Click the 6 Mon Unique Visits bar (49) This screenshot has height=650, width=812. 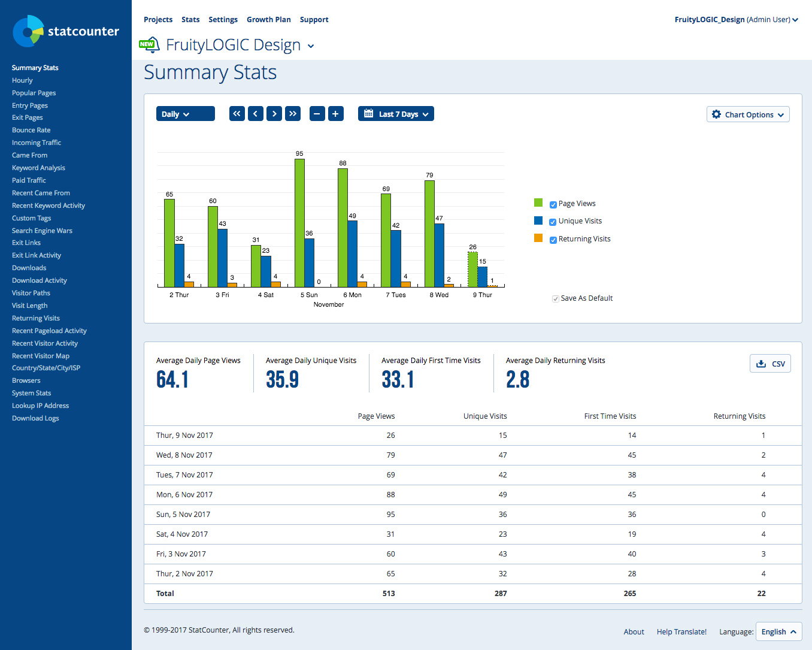[352, 254]
